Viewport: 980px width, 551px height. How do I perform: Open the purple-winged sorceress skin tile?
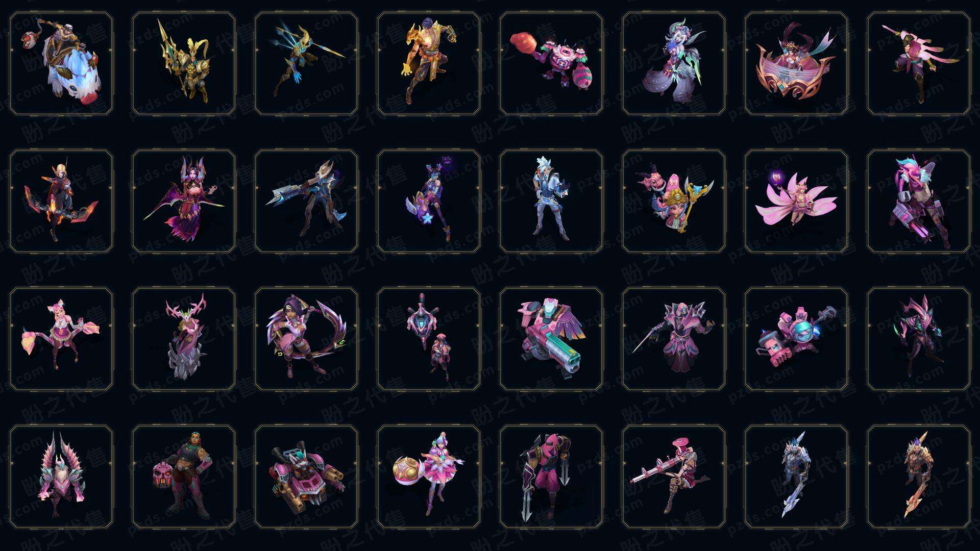(184, 202)
